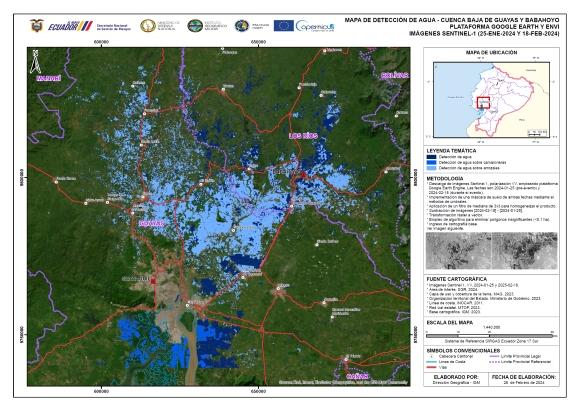Click the European Union flag logo

[x=284, y=26]
